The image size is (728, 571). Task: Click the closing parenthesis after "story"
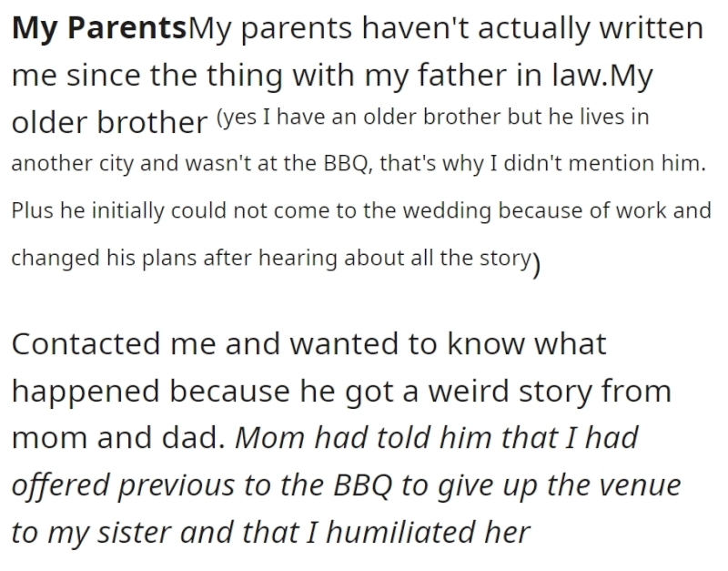(x=536, y=264)
